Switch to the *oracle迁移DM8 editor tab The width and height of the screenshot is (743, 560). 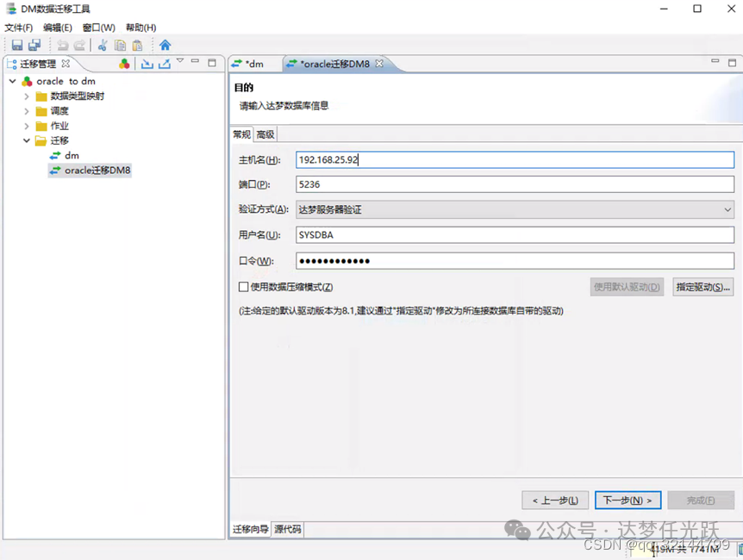pyautogui.click(x=335, y=64)
